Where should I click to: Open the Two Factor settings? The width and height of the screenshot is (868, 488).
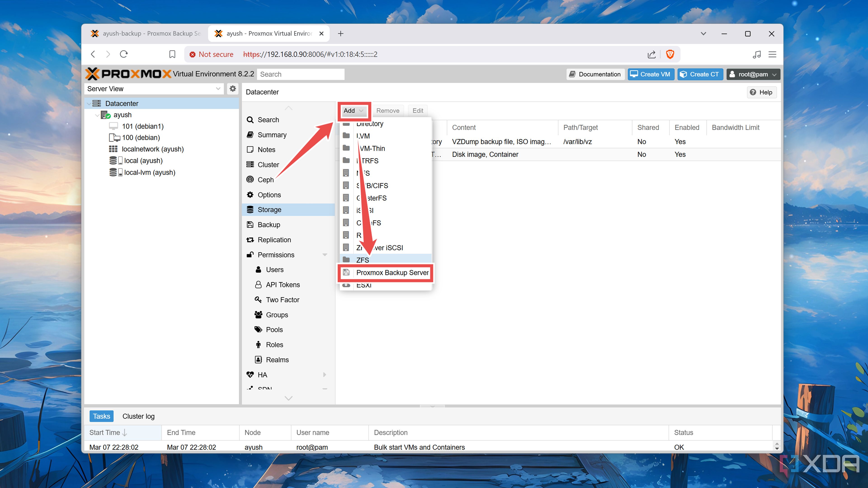click(x=282, y=299)
